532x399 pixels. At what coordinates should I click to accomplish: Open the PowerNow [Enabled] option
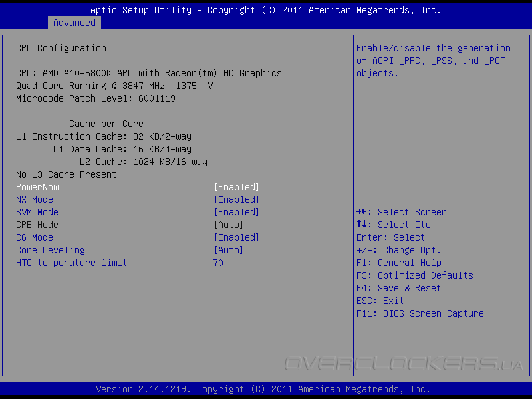coord(237,187)
